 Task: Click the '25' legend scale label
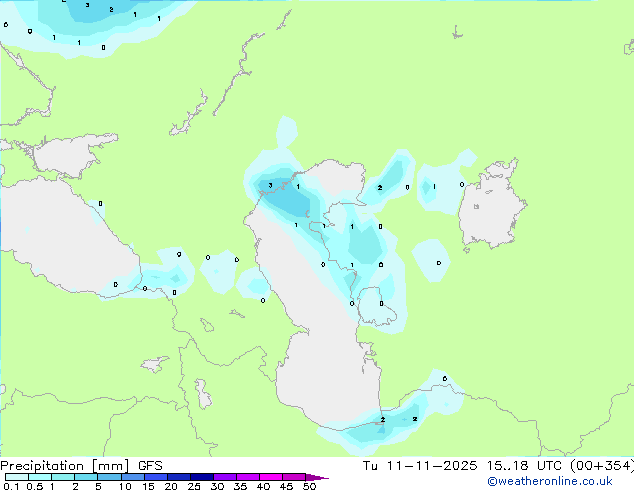(x=194, y=486)
